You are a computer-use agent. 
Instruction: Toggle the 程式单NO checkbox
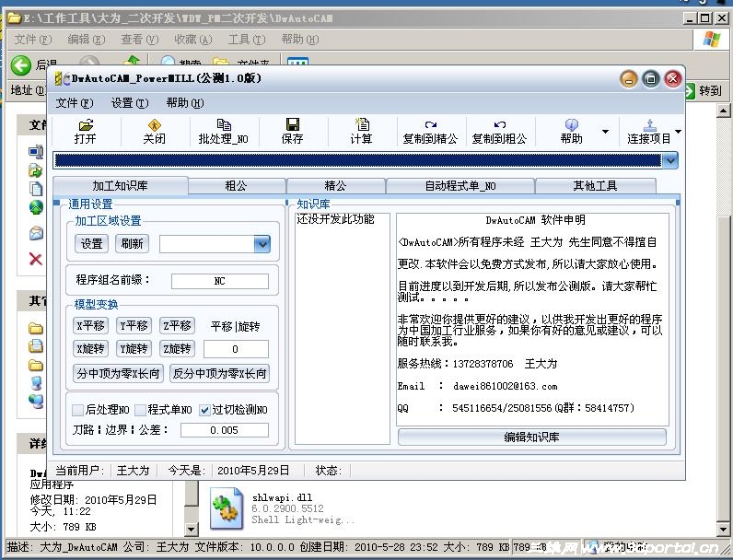coord(140,410)
